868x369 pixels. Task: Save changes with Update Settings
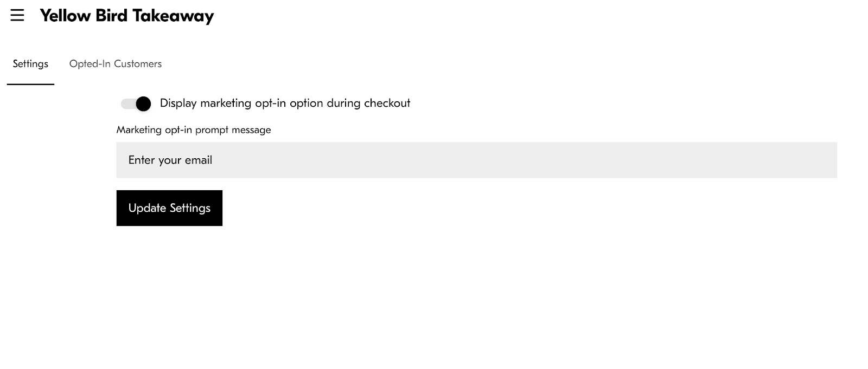tap(169, 208)
